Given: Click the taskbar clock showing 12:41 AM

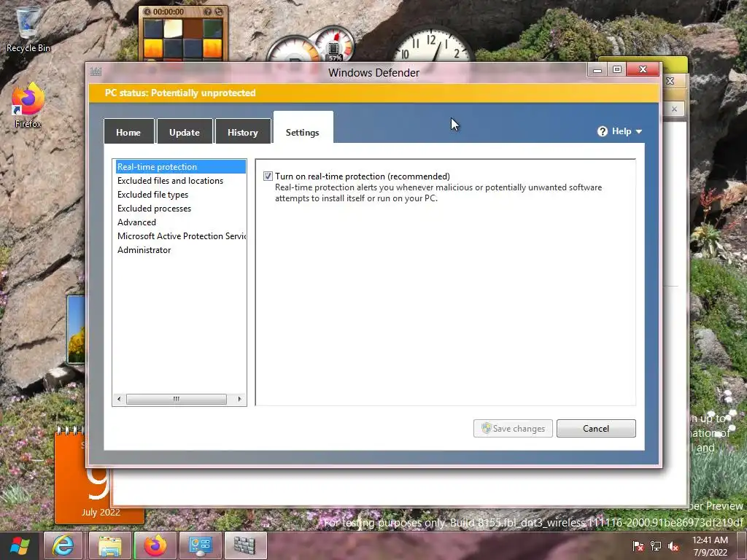Looking at the screenshot, I should point(711,546).
